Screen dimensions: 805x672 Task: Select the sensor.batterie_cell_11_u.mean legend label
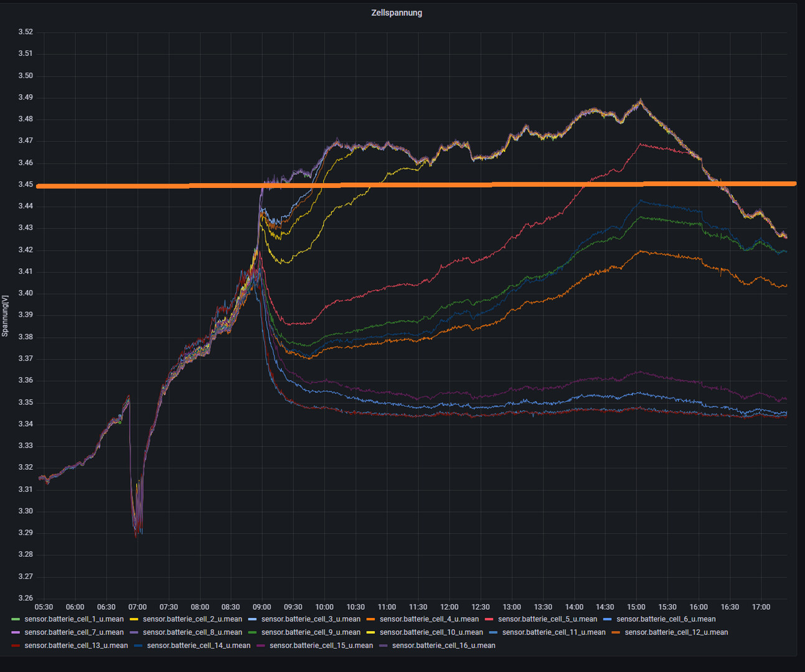click(x=553, y=632)
